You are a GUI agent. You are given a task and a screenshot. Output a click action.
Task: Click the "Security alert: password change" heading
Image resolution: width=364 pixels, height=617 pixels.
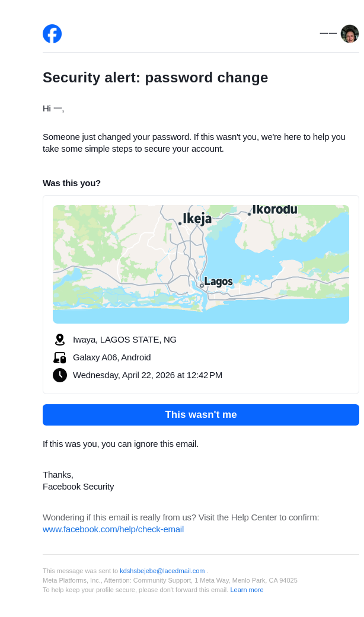click(155, 78)
